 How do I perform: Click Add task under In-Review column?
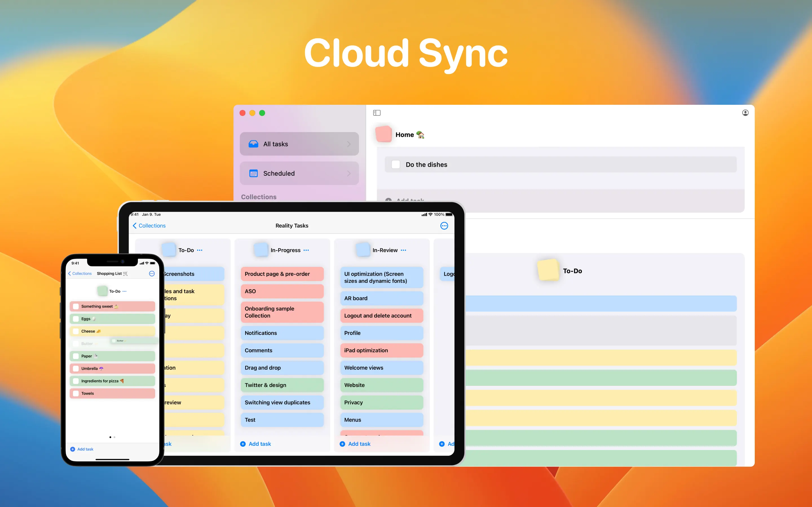359,444
